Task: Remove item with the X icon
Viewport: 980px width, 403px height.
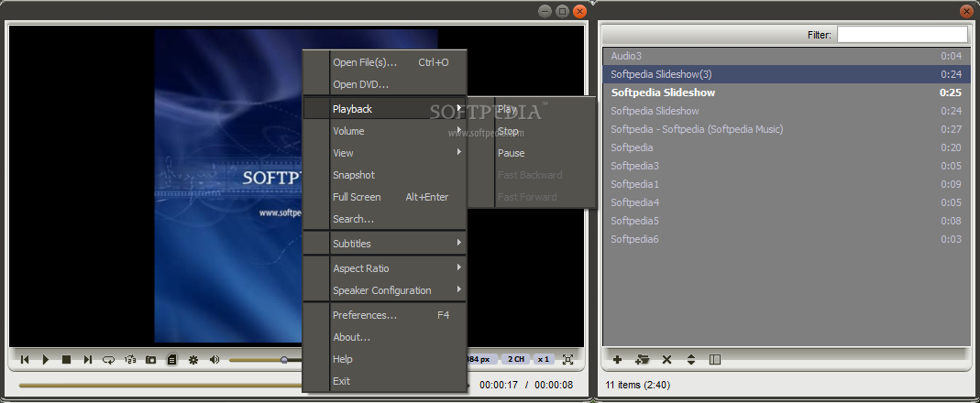Action: point(666,359)
